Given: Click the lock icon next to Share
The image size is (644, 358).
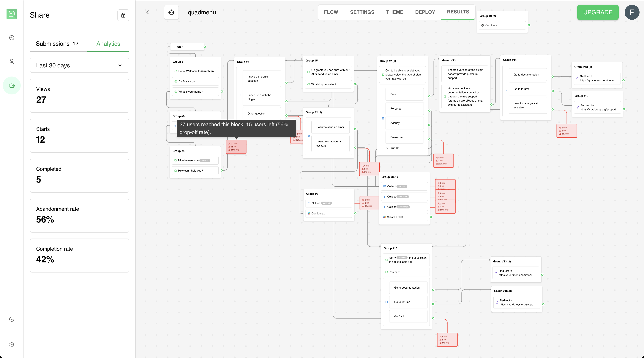Looking at the screenshot, I should [123, 15].
